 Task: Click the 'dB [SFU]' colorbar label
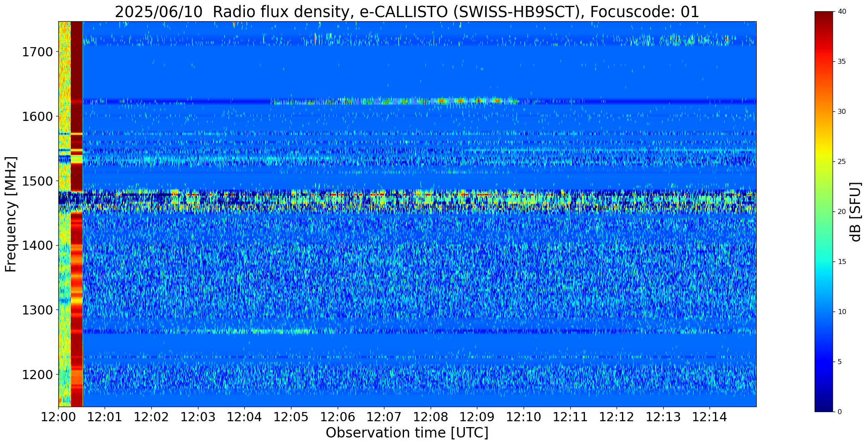[x=855, y=212]
